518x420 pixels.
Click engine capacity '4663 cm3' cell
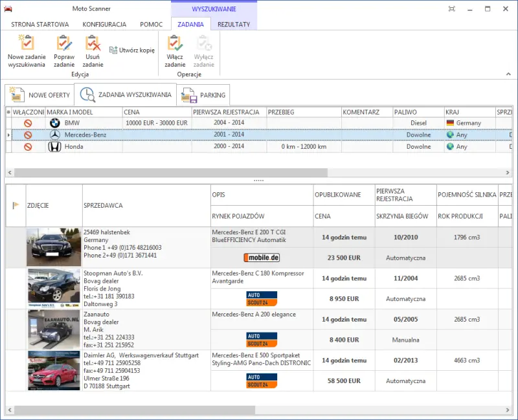click(x=467, y=360)
